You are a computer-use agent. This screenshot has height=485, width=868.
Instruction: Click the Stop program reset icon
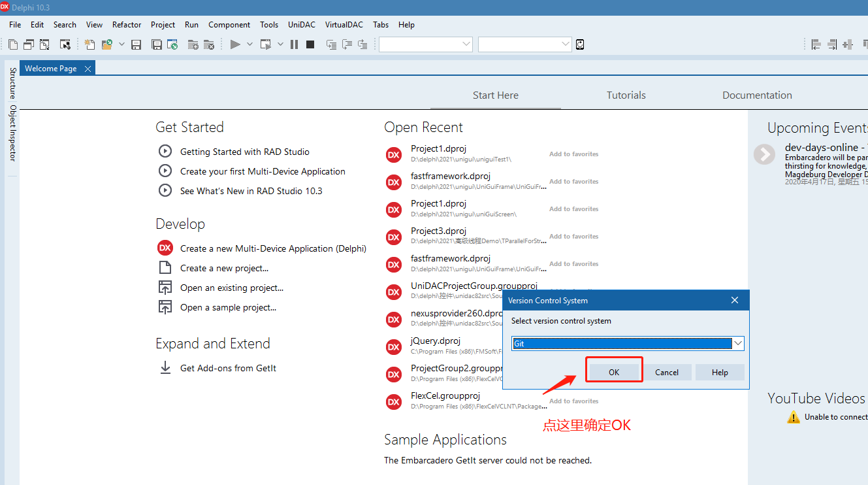[310, 44]
